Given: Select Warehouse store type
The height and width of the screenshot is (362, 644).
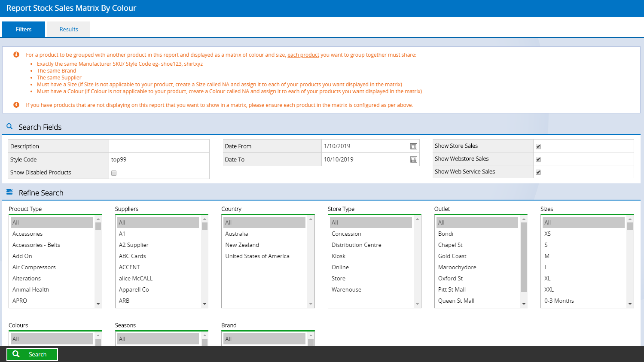Looking at the screenshot, I should (371, 289).
